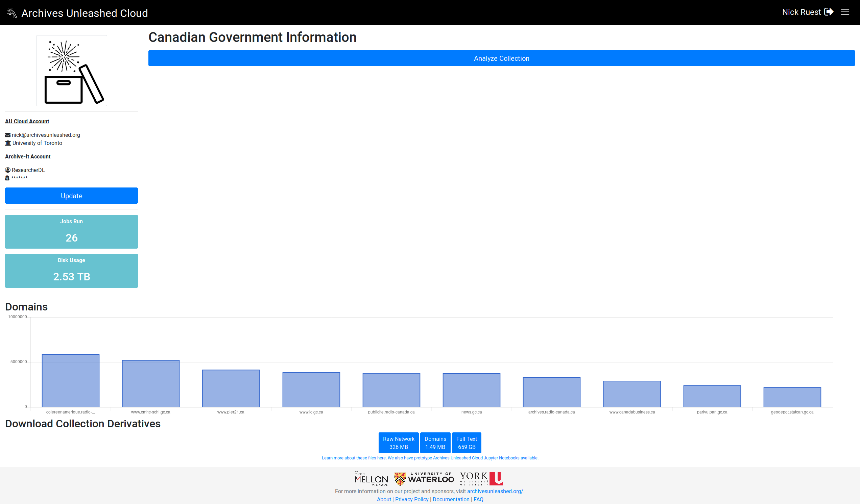Click the news.gc.ca chart bar
The image size is (860, 504).
coord(472,391)
